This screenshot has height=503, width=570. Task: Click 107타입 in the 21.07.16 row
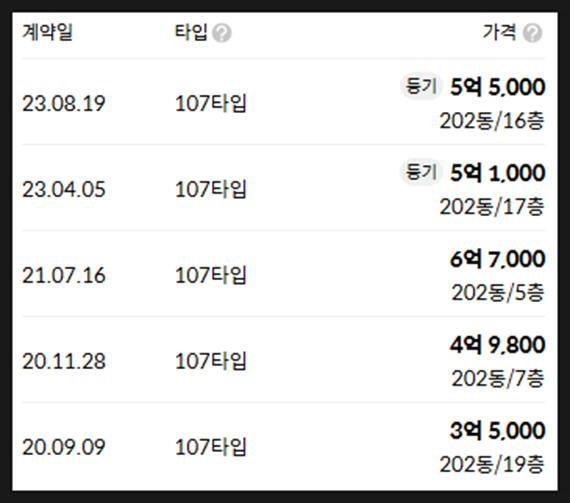(211, 275)
